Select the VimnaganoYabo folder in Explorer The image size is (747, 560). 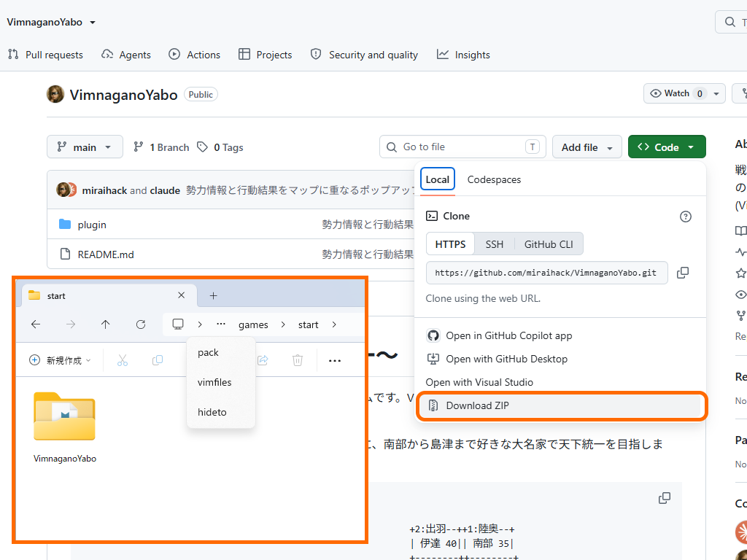[65, 427]
